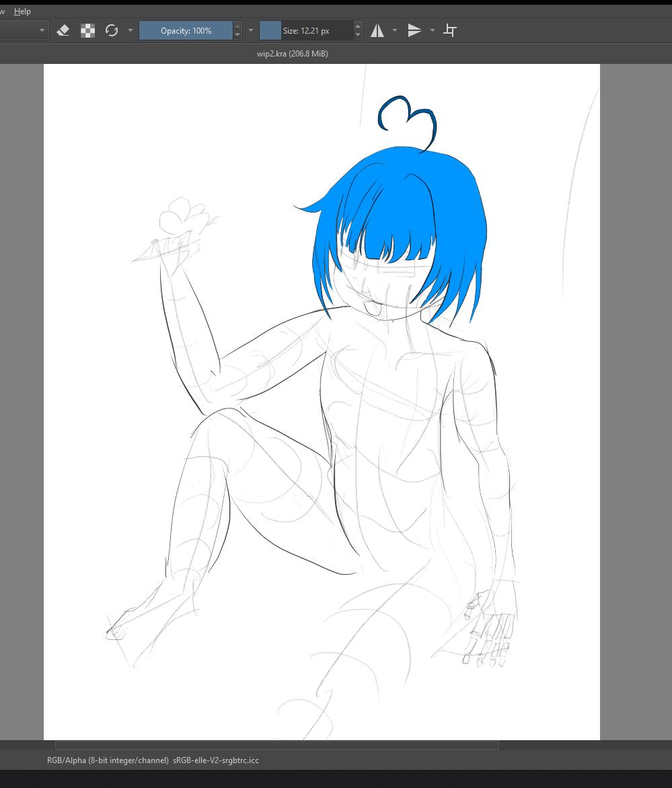Click RGB/Alpha color space status text
The width and height of the screenshot is (672, 788).
point(108,760)
